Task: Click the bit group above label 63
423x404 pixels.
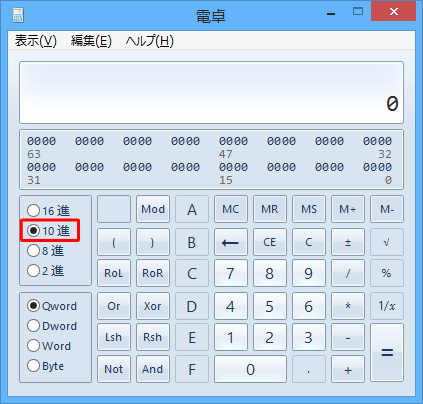Action: point(41,141)
